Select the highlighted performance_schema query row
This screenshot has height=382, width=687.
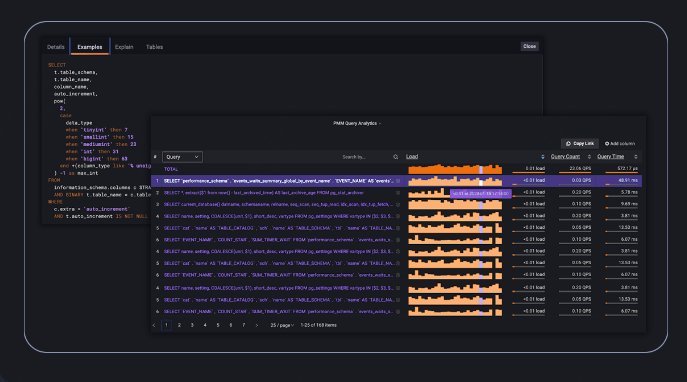click(x=397, y=180)
